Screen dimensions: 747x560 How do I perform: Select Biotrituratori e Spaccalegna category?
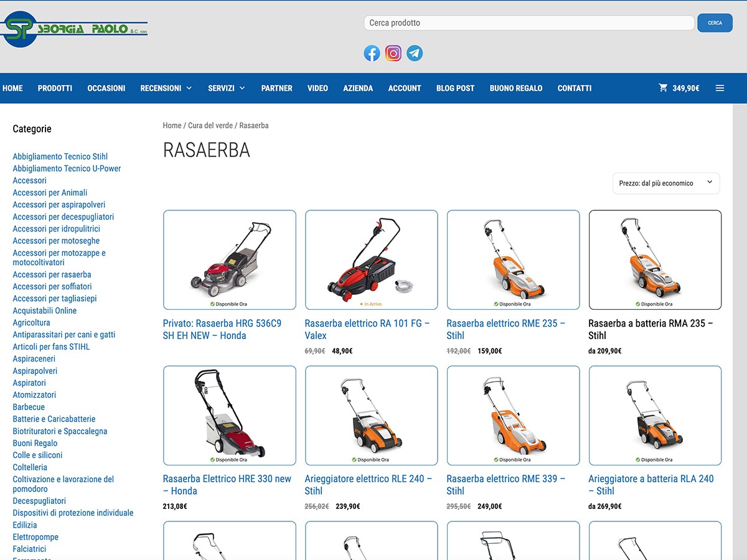[60, 431]
